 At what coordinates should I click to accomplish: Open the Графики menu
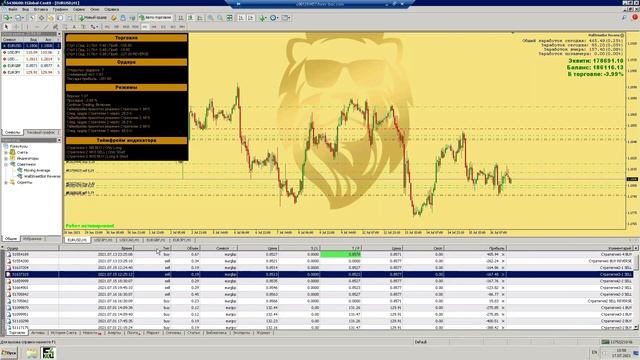click(60, 9)
